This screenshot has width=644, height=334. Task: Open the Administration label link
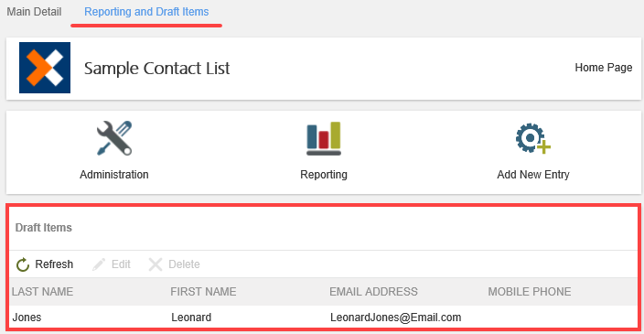pyautogui.click(x=114, y=175)
